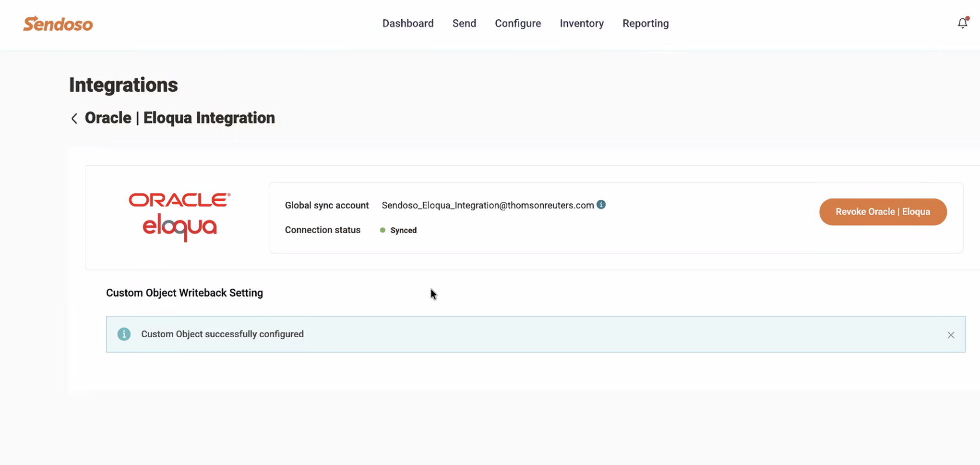The image size is (980, 465).
Task: Click the Sendoso logo
Action: pyautogui.click(x=58, y=24)
